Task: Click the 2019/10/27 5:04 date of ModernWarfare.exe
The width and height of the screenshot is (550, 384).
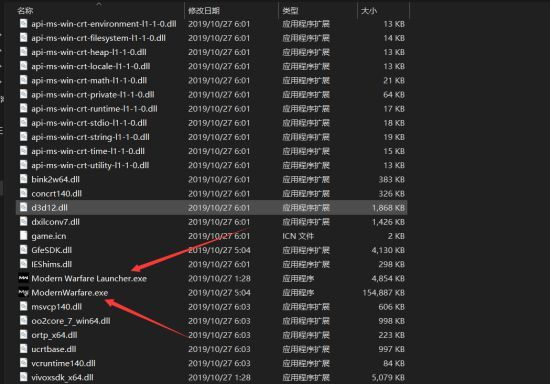Action: [219, 292]
